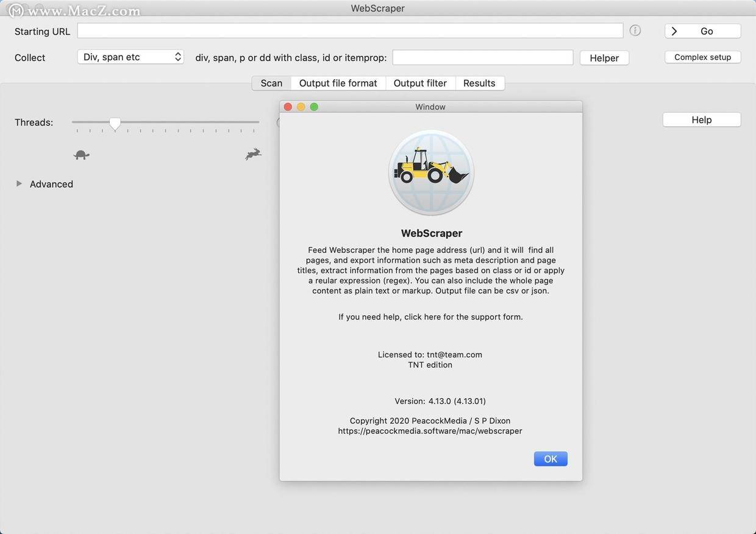The height and width of the screenshot is (534, 756).
Task: Click the Starting URL input field
Action: click(350, 30)
